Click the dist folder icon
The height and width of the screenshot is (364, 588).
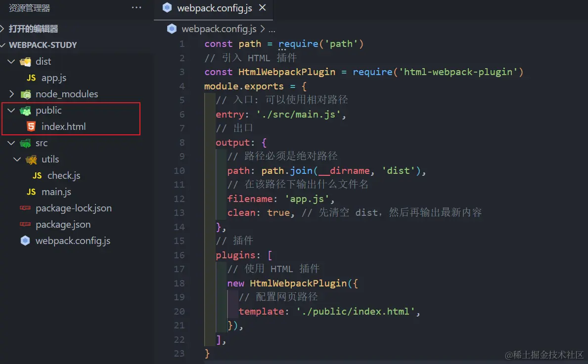26,62
